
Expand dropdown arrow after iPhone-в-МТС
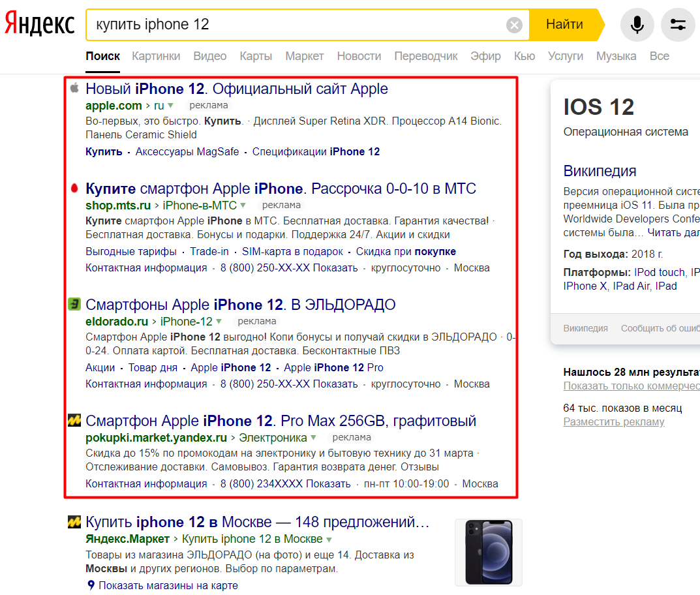pyautogui.click(x=243, y=206)
